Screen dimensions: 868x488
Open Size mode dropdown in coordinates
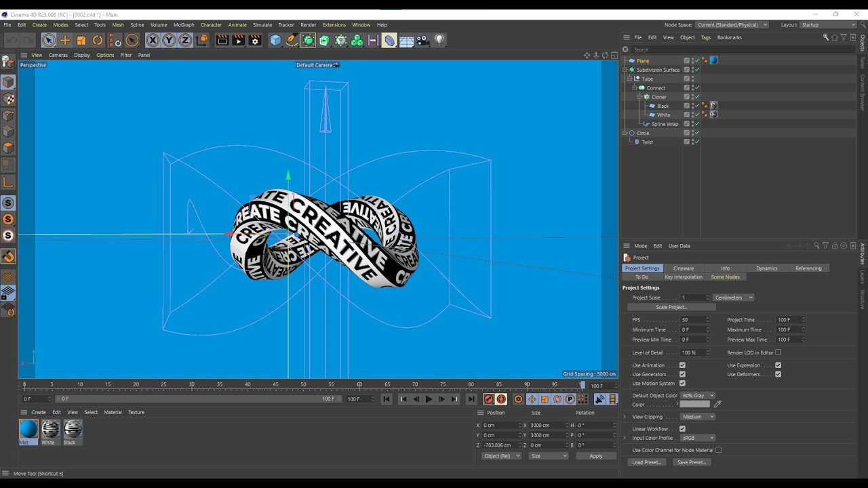[548, 456]
